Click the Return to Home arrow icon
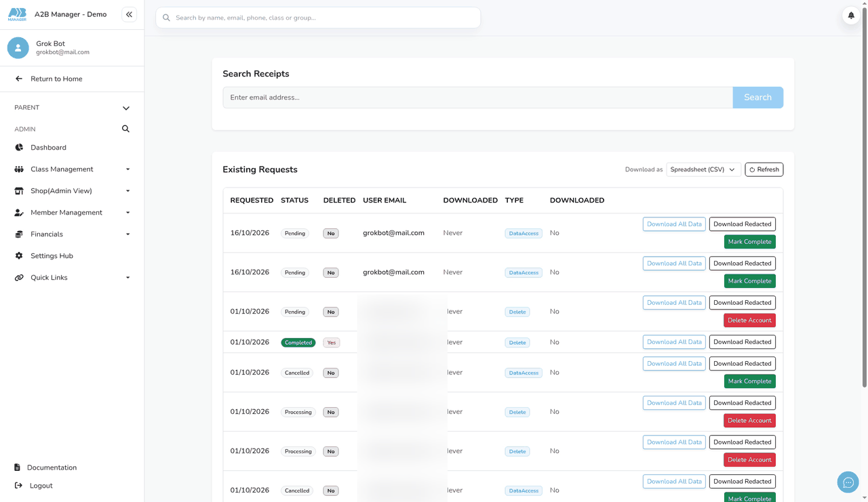 [19, 79]
